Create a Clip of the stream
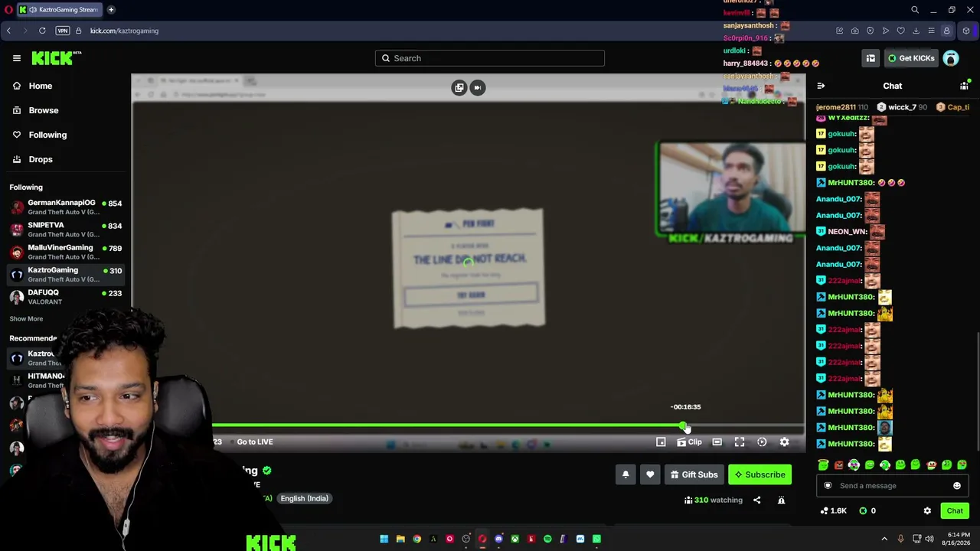Screen dimensions: 980x551 click(689, 442)
